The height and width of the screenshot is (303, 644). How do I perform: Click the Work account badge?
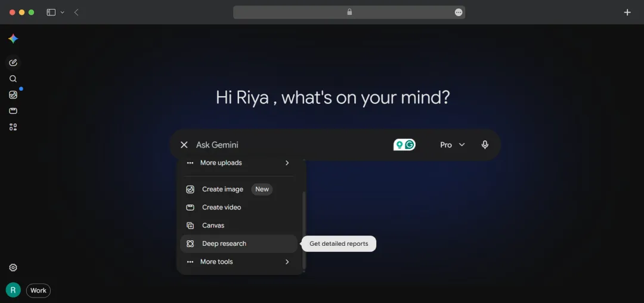pyautogui.click(x=38, y=290)
